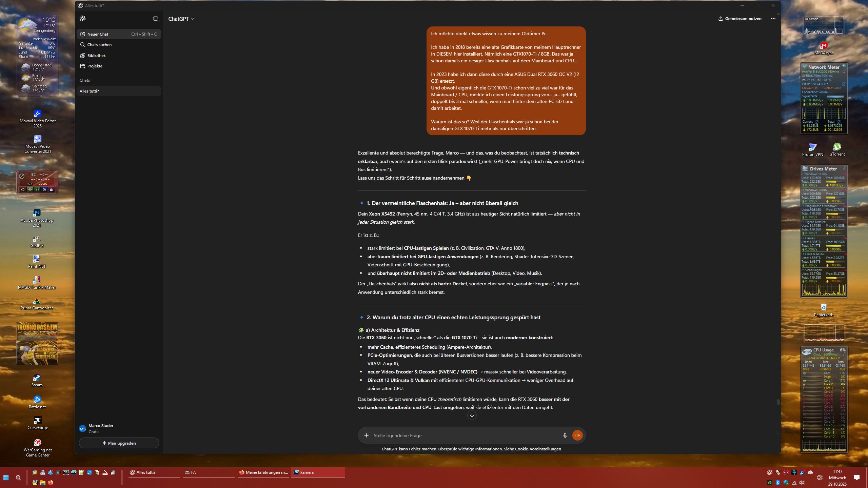Click the chat window vertical scrollbar thumb
This screenshot has height=488, width=868.
[778, 402]
